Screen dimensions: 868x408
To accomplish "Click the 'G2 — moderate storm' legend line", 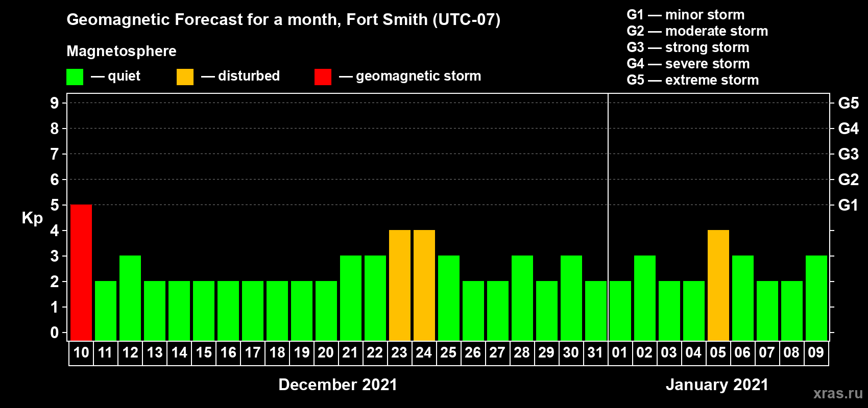I will point(697,31).
